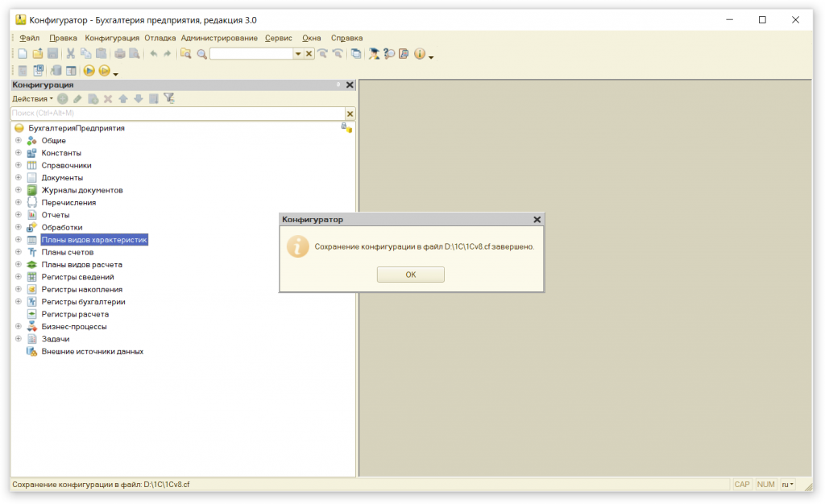
Task: Click the About info icon in toolbar
Action: click(x=419, y=54)
